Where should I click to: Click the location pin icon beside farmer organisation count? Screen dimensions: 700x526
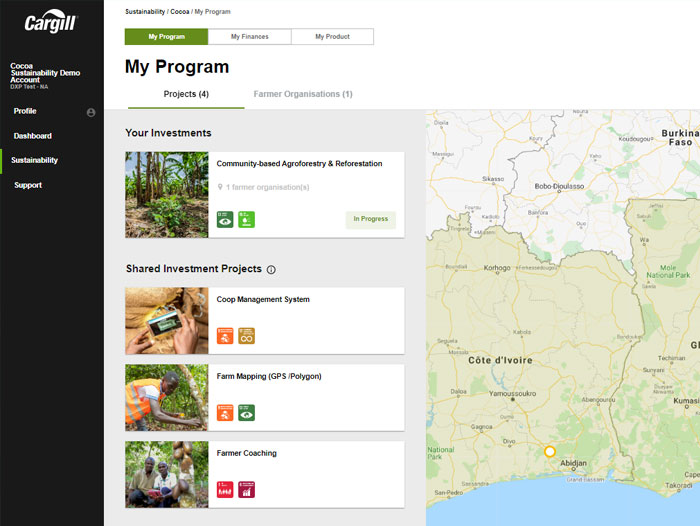click(220, 187)
